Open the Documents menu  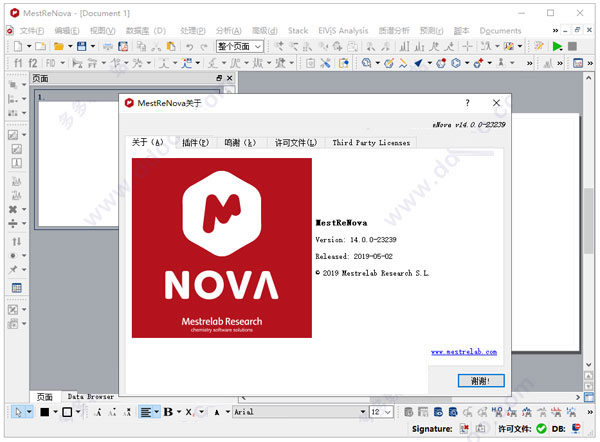coord(500,31)
